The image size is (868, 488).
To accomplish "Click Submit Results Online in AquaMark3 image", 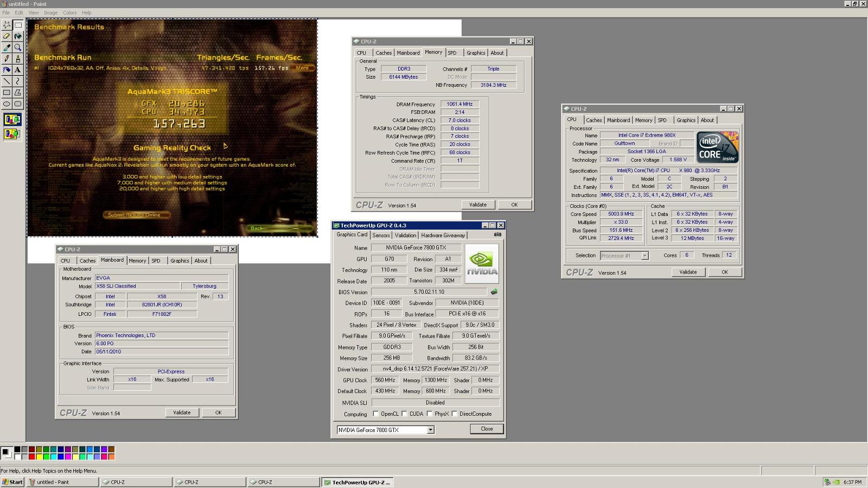I will (136, 214).
